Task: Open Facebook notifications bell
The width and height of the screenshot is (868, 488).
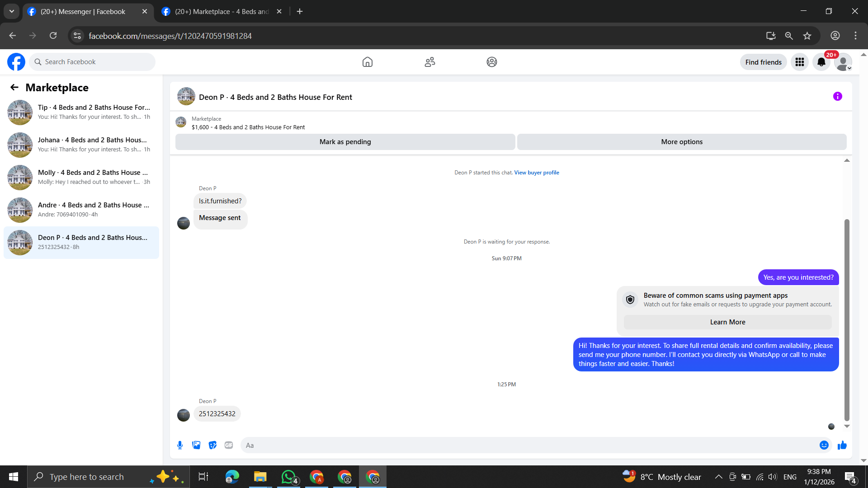Action: click(x=821, y=62)
